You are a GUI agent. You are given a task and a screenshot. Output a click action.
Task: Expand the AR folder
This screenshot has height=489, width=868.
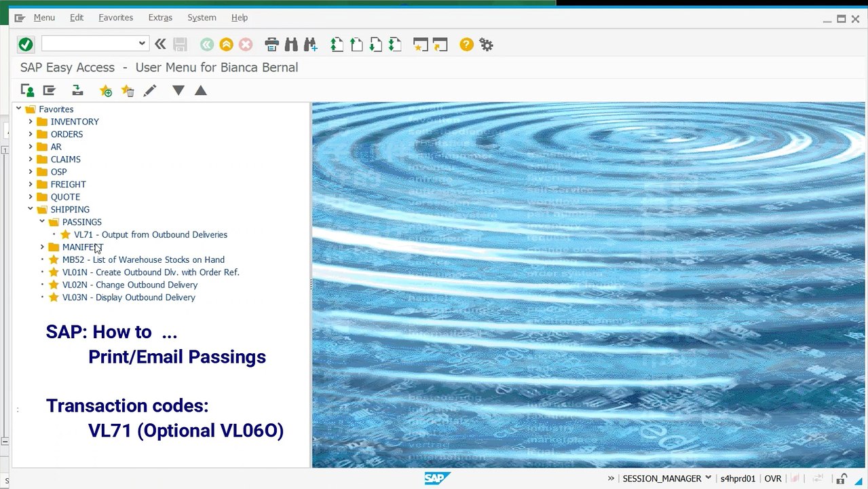31,147
